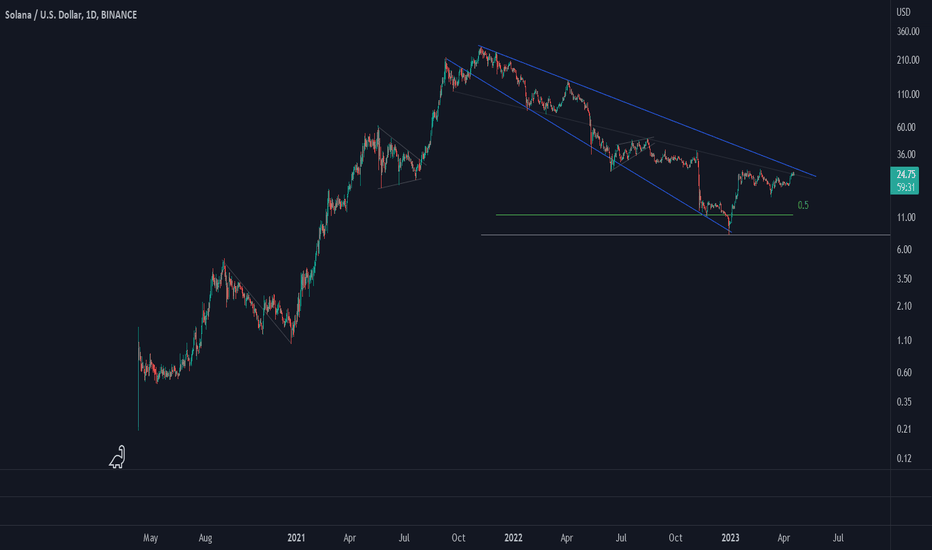Click the 36.00 price axis label
Image resolution: width=932 pixels, height=550 pixels.
click(906, 155)
